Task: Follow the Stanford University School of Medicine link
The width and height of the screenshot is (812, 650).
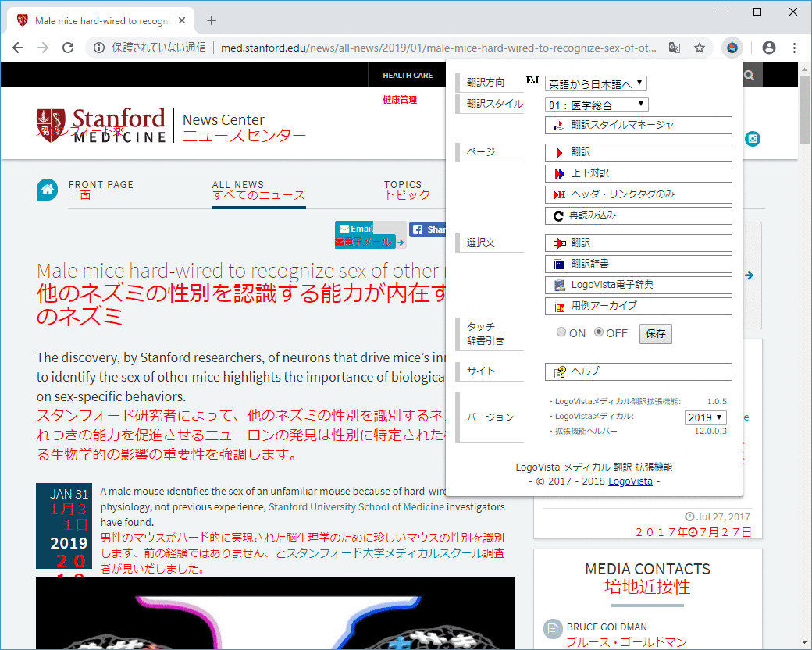Action: [x=356, y=506]
